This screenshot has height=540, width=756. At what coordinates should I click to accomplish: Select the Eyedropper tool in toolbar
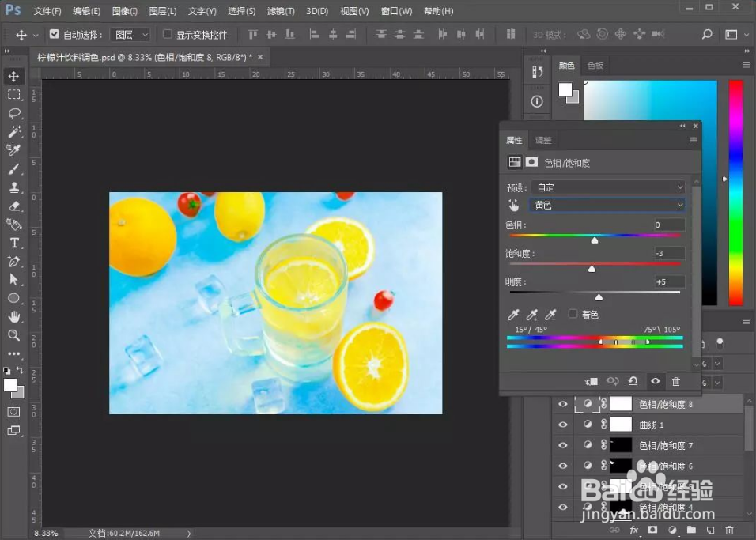[13, 150]
